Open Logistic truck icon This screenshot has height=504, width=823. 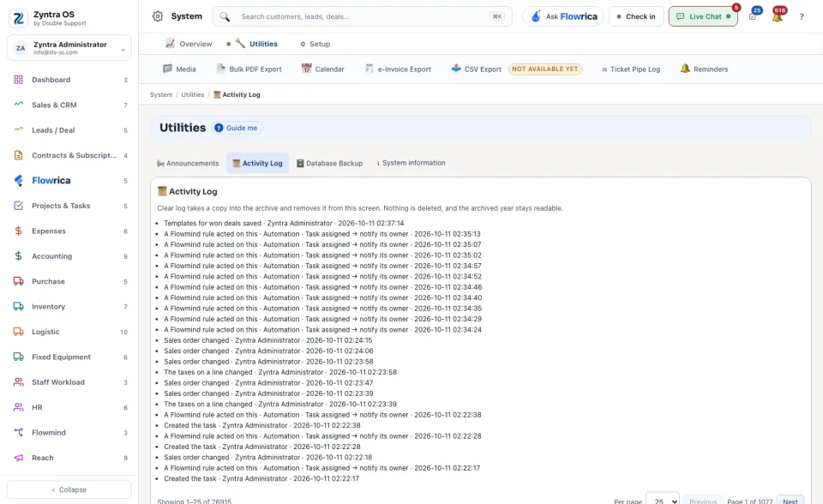18,332
